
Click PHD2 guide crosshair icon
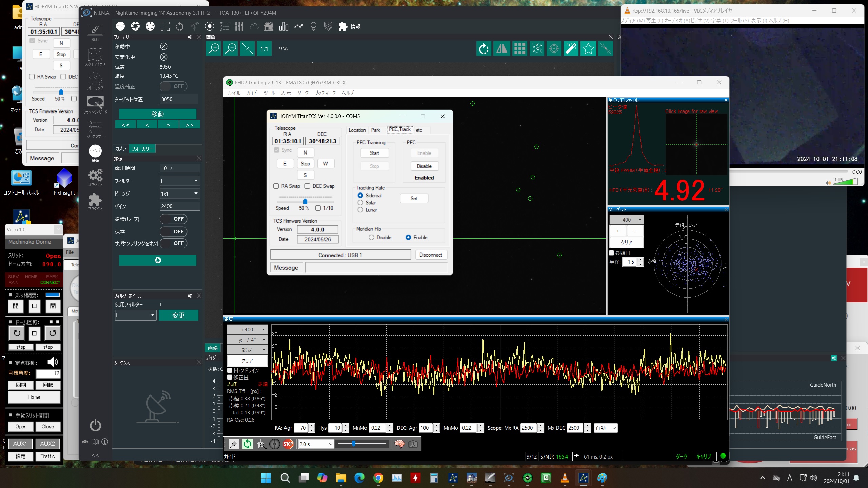pos(275,444)
